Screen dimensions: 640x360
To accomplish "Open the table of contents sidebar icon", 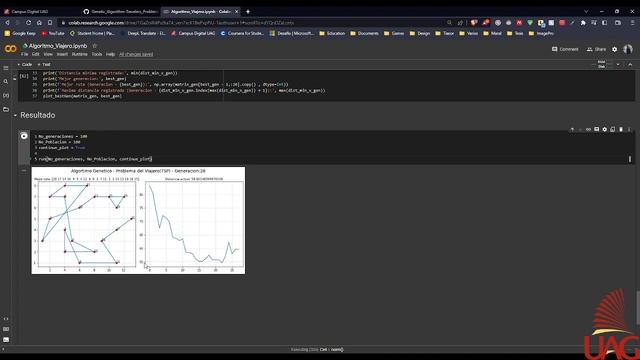I will pos(6,68).
